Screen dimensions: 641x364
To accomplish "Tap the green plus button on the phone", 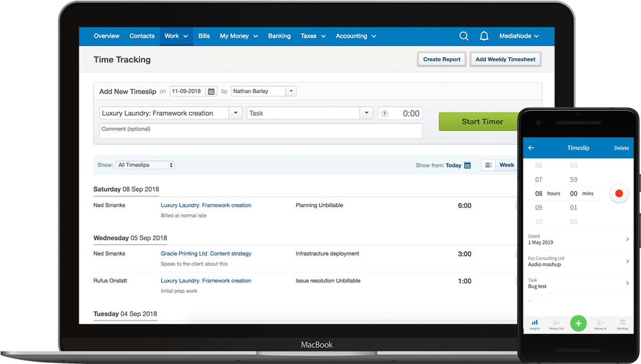I will pyautogui.click(x=579, y=324).
